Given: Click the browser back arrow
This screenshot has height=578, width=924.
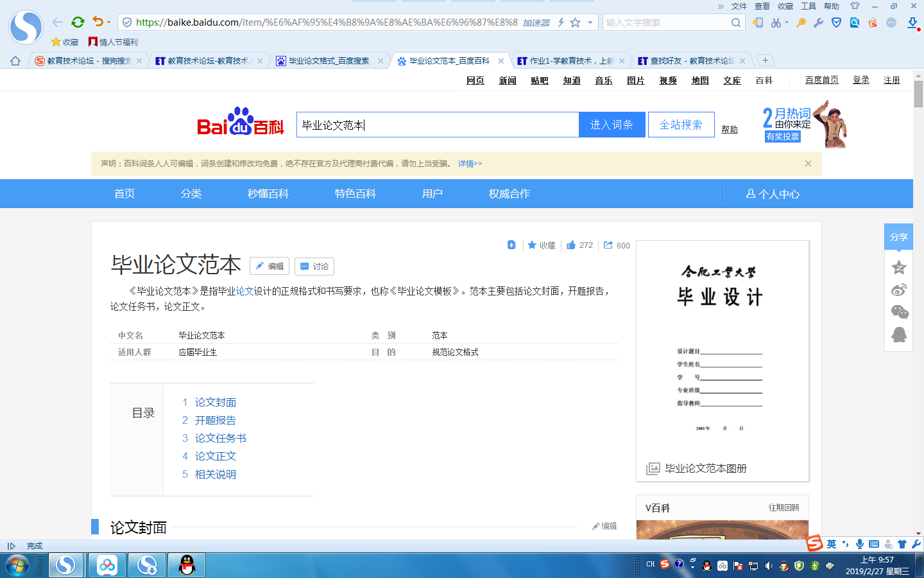Looking at the screenshot, I should tap(58, 22).
